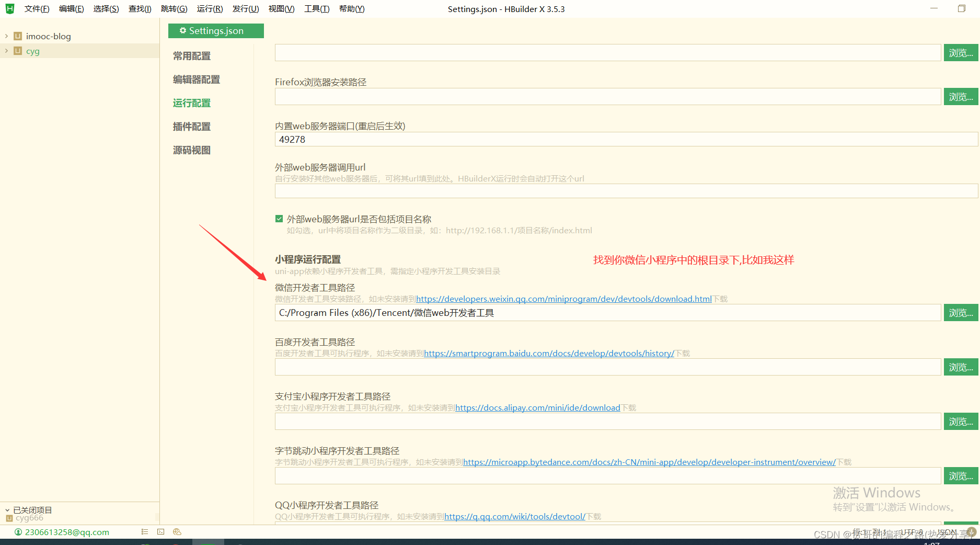This screenshot has height=545, width=980.
Task: Click the QQ小程序开发者工具路径 label
Action: coord(327,505)
